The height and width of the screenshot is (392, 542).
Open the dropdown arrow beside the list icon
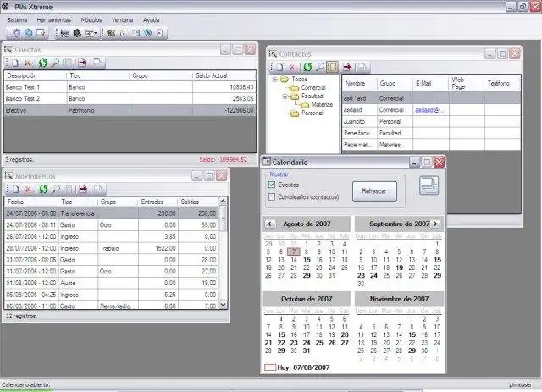[96, 34]
